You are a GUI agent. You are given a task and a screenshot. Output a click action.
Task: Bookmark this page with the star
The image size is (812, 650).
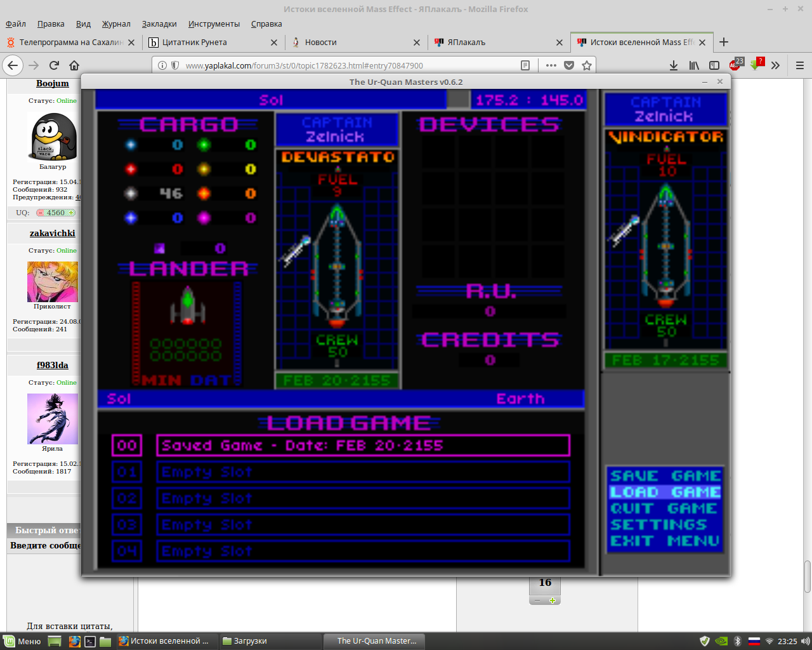[587, 65]
